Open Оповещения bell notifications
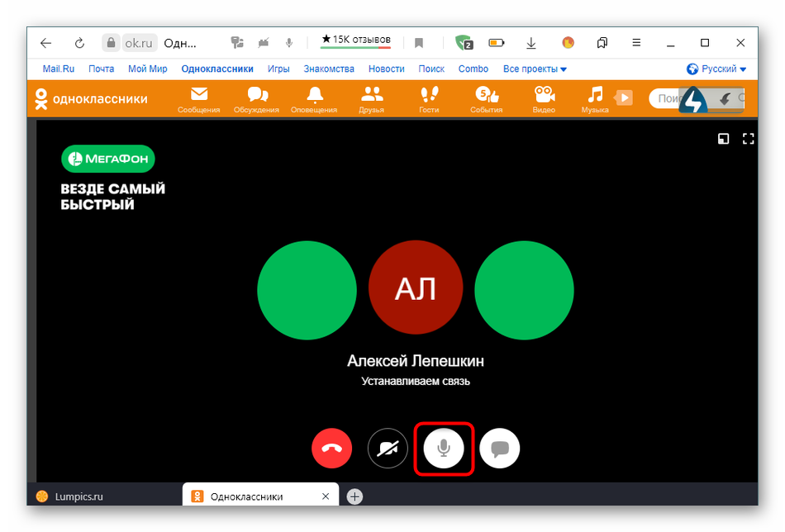785x532 pixels. (314, 98)
